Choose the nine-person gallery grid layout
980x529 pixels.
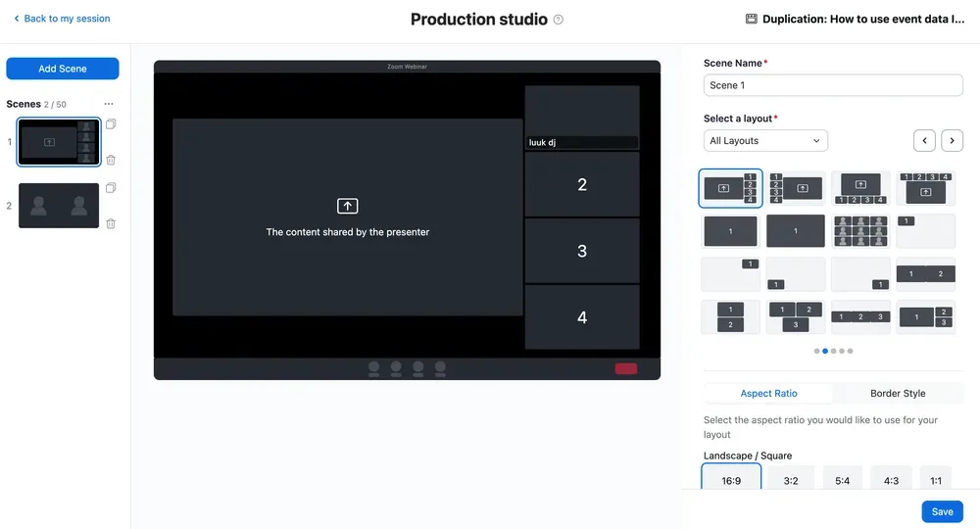pyautogui.click(x=860, y=231)
